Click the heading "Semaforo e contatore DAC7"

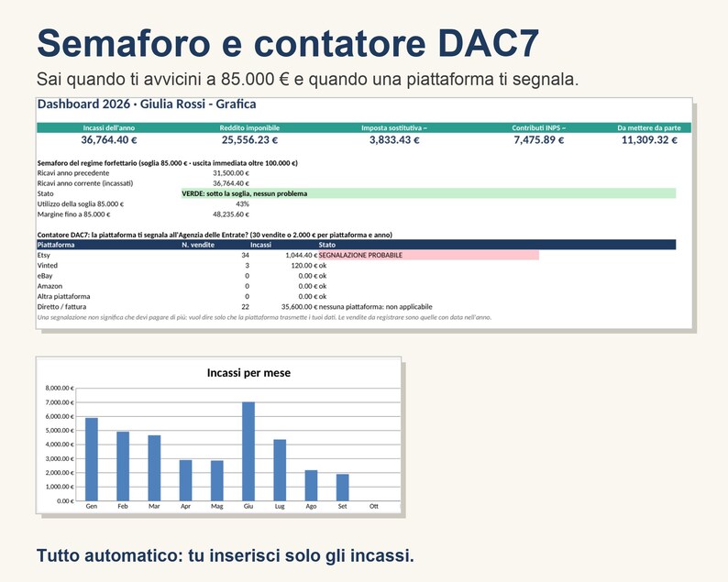point(288,43)
